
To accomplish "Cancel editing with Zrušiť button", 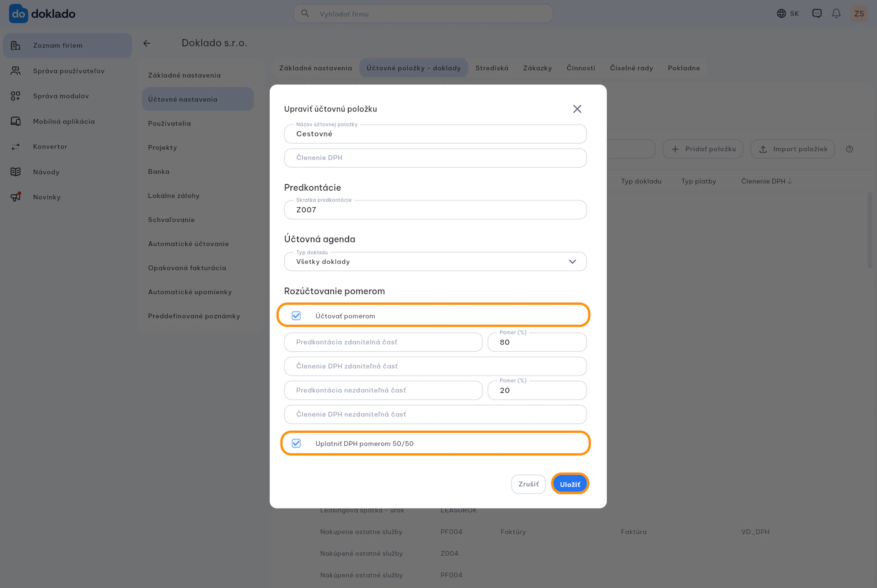I will pyautogui.click(x=528, y=484).
